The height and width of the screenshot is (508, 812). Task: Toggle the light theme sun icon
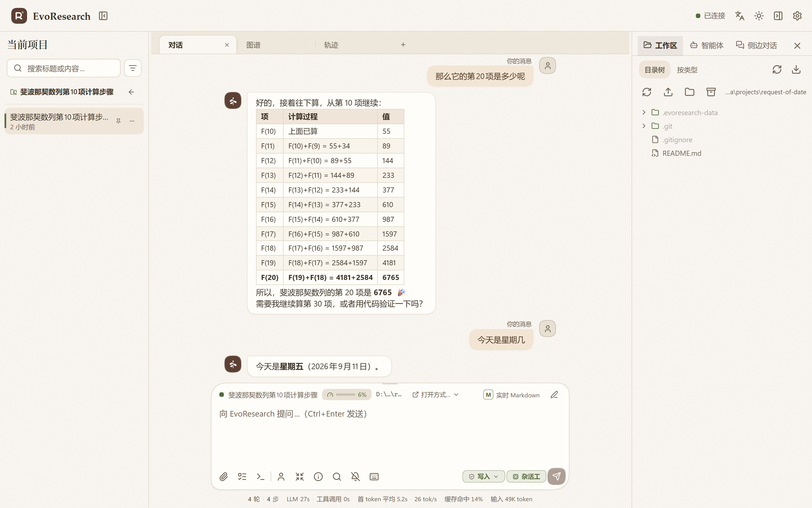pyautogui.click(x=759, y=16)
